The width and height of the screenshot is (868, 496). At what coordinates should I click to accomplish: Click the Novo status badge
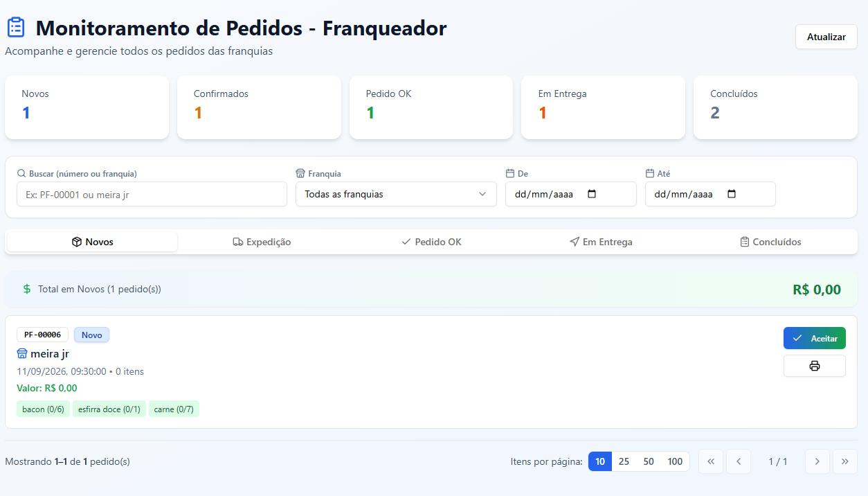91,335
